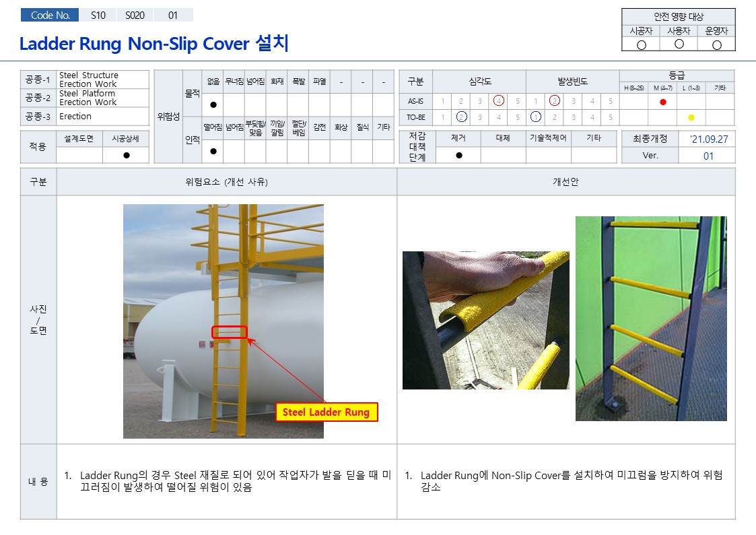Image resolution: width=756 pixels, height=535 pixels.
Task: Click the S10 code cell
Action: 98,15
